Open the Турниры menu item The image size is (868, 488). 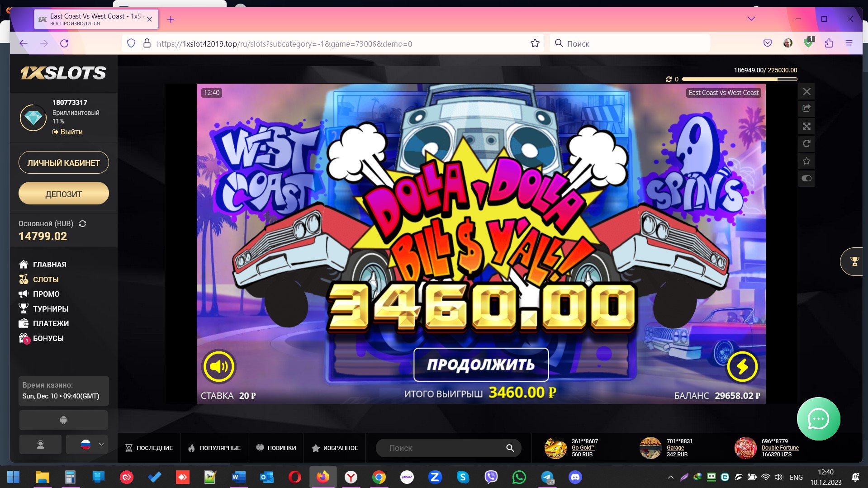(x=50, y=309)
